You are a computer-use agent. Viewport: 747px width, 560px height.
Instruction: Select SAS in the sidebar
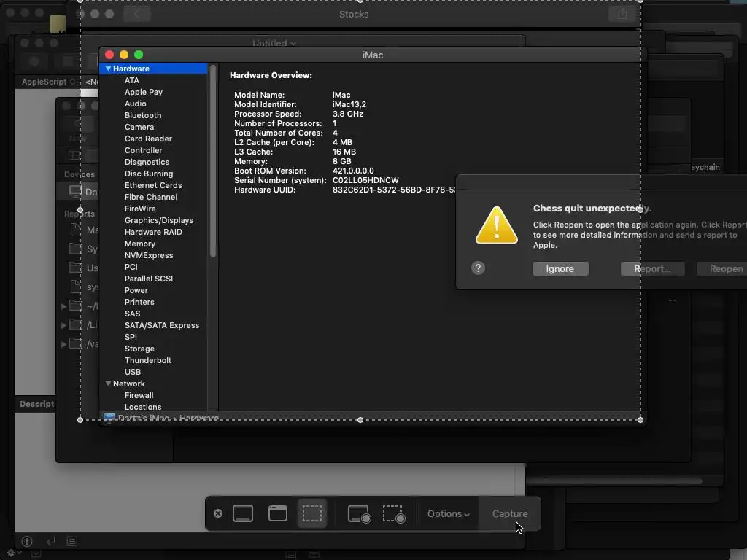[133, 314]
